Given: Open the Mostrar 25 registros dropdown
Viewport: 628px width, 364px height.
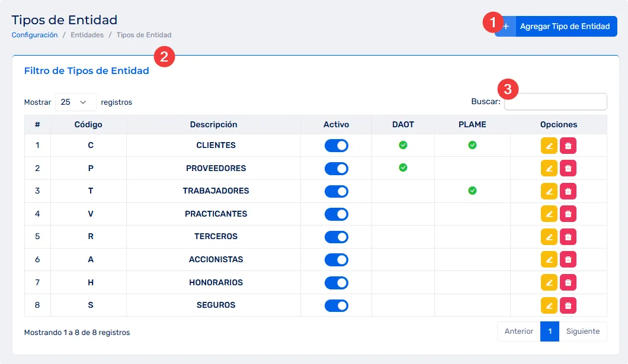Looking at the screenshot, I should (x=75, y=102).
